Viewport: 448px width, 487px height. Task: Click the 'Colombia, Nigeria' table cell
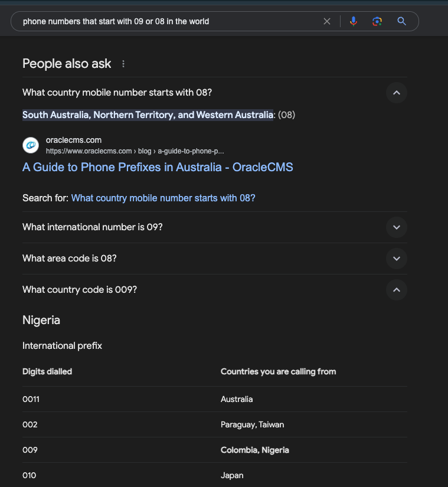click(x=254, y=450)
